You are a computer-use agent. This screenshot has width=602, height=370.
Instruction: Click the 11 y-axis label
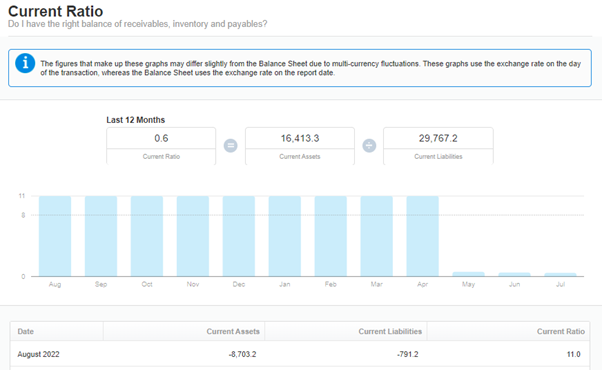coord(22,196)
